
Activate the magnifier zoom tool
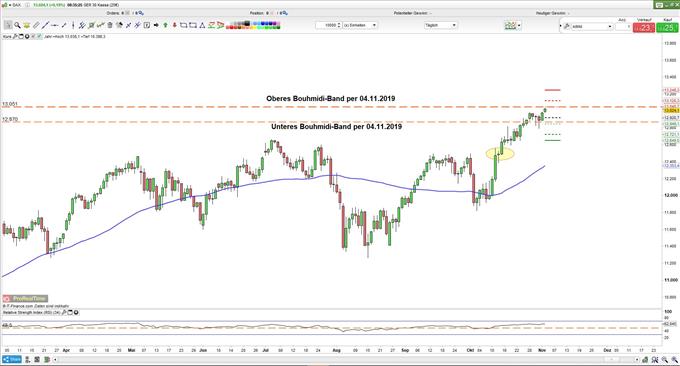[17, 25]
